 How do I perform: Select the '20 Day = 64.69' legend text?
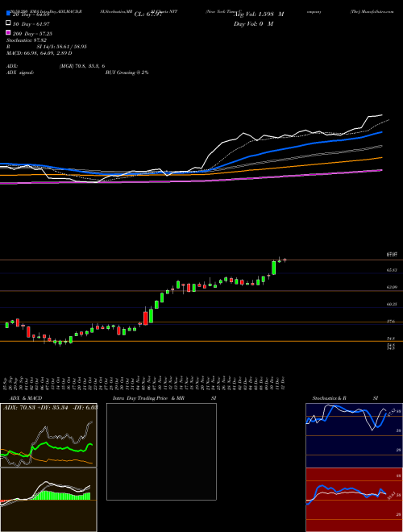click(x=31, y=14)
